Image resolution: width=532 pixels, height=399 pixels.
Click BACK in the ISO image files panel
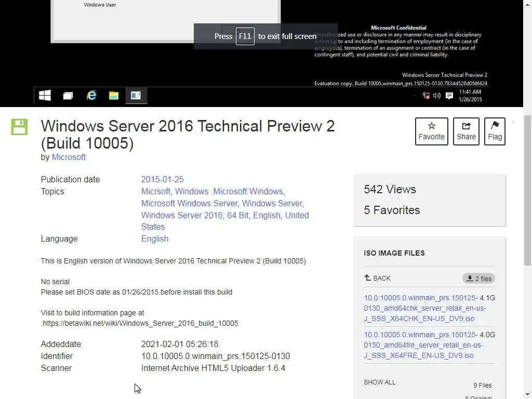click(x=377, y=278)
